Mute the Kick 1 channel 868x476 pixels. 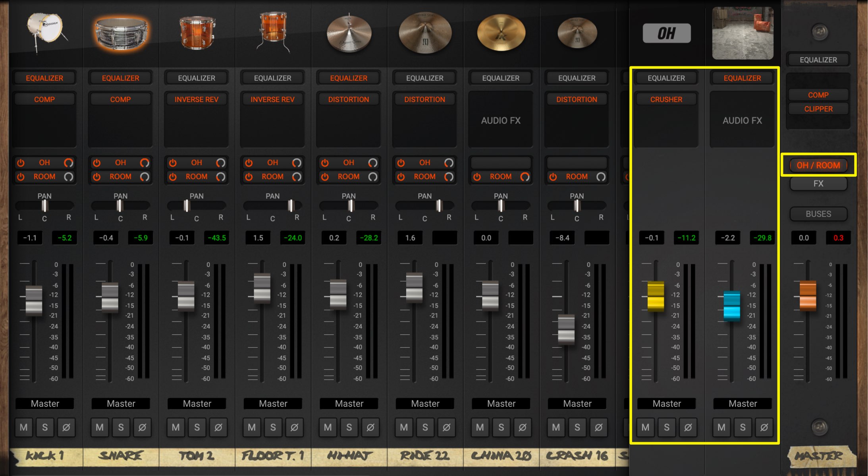pos(24,427)
